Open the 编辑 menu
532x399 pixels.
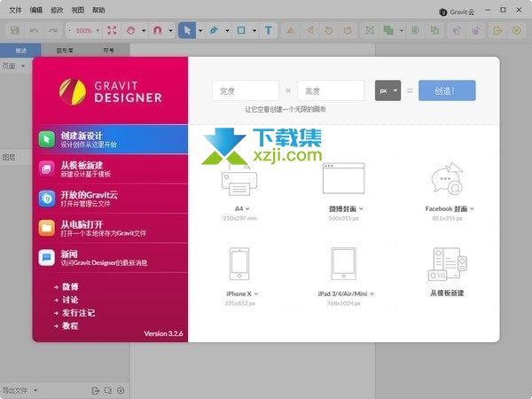[36, 10]
